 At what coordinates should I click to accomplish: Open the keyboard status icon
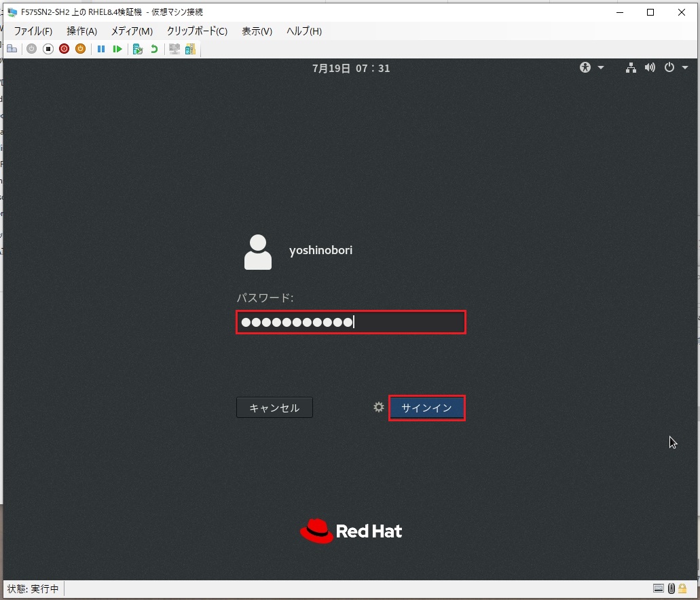[x=657, y=588]
